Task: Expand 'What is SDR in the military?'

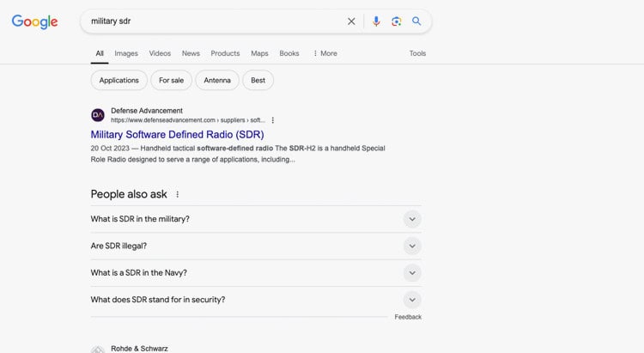Action: pos(256,219)
